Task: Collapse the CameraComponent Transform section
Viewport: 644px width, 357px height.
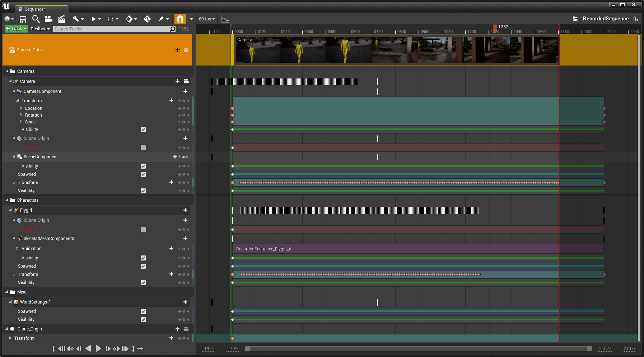Action: click(18, 100)
